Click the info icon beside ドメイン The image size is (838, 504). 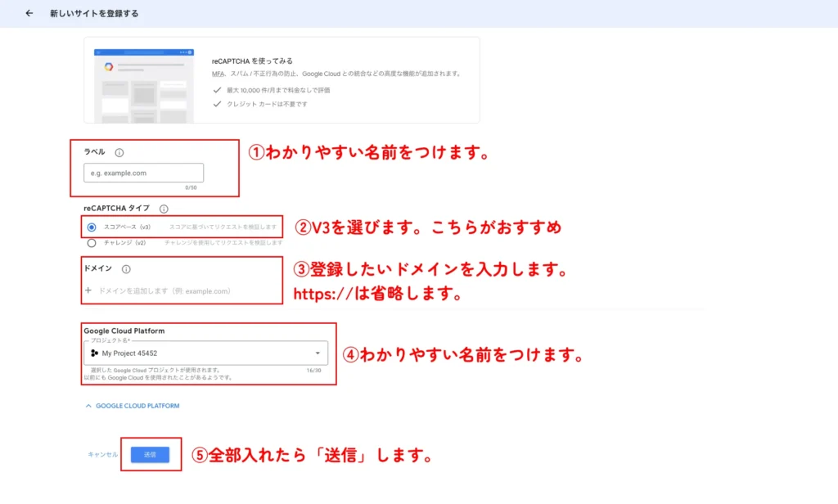point(126,268)
